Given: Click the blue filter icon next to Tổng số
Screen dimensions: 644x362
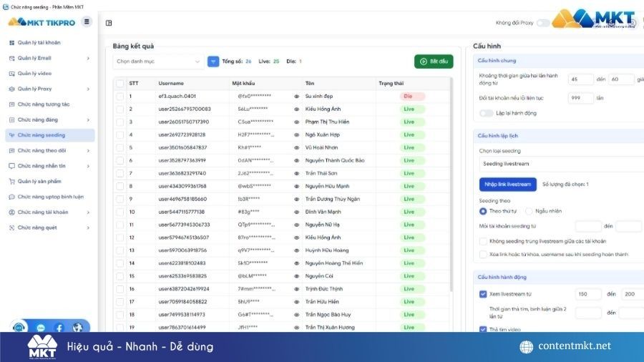Looking at the screenshot, I should coord(213,62).
